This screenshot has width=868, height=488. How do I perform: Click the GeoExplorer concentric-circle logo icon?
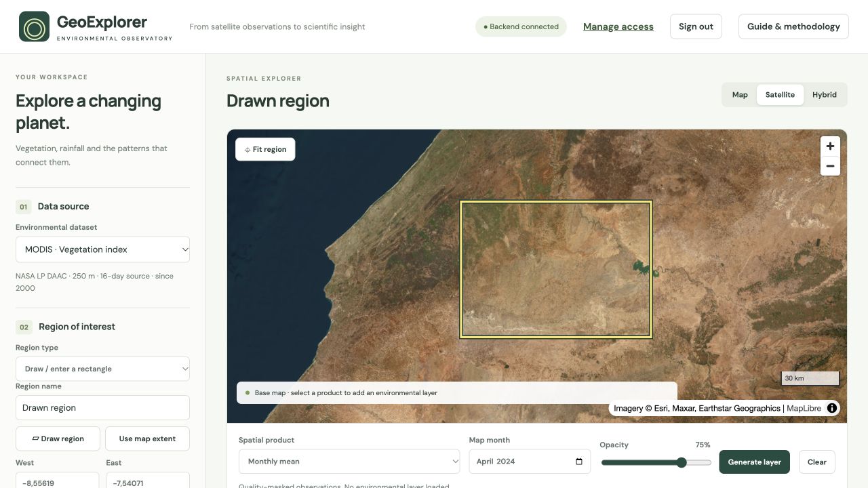point(34,26)
